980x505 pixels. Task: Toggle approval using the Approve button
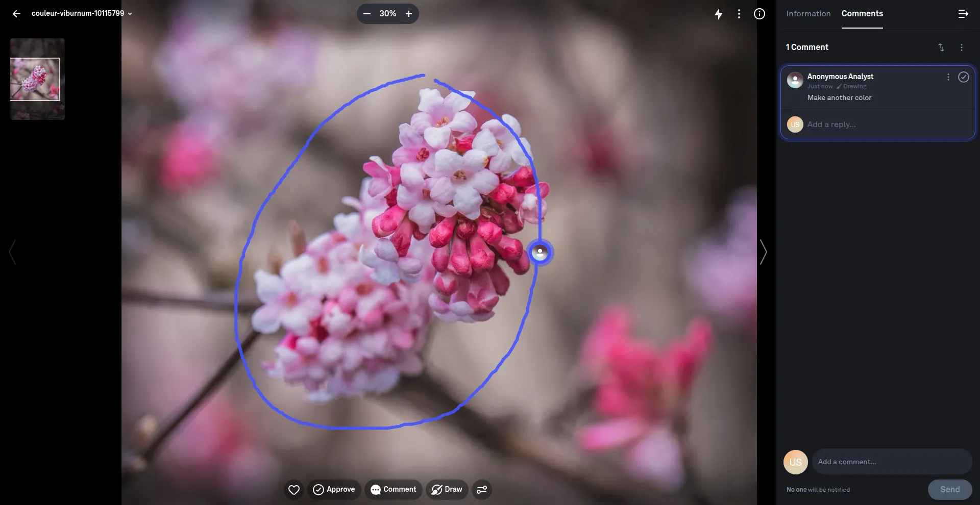[x=334, y=489]
